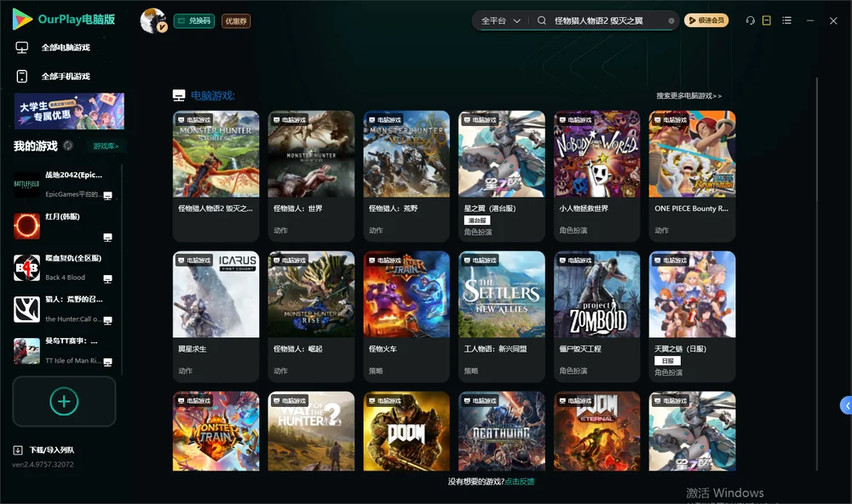The height and width of the screenshot is (504, 852).
Task: Clear the search box text
Action: pyautogui.click(x=671, y=21)
